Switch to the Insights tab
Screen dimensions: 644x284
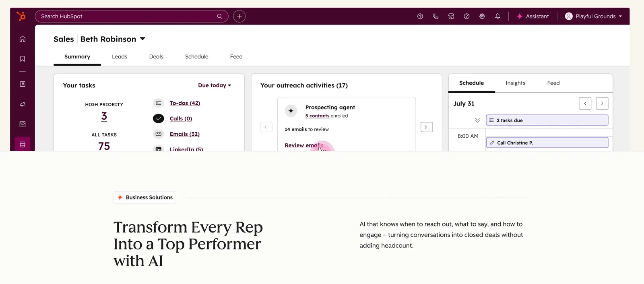coord(515,83)
